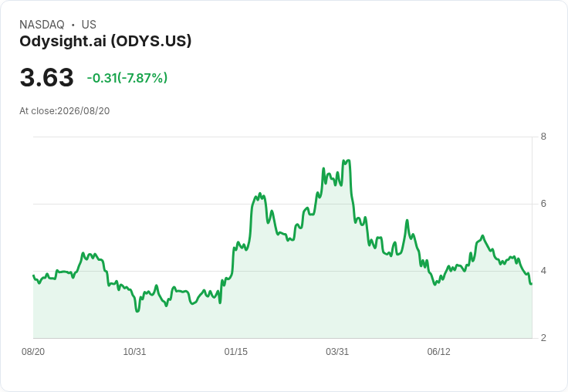
Task: Click the last data point of the price line
Action: click(531, 284)
